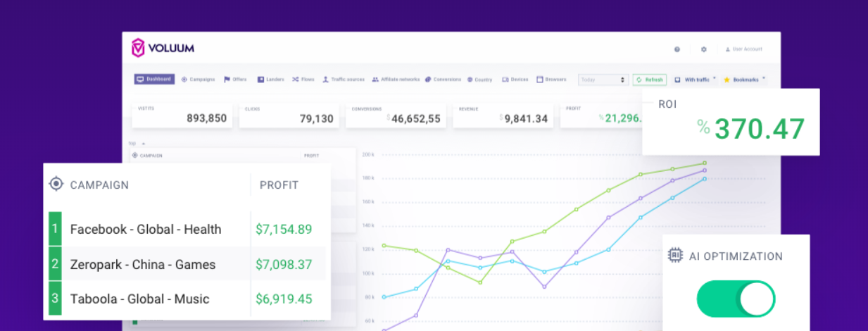Click the CAMPAIGN column header label
Screen dimensions: 868x331
(99, 185)
